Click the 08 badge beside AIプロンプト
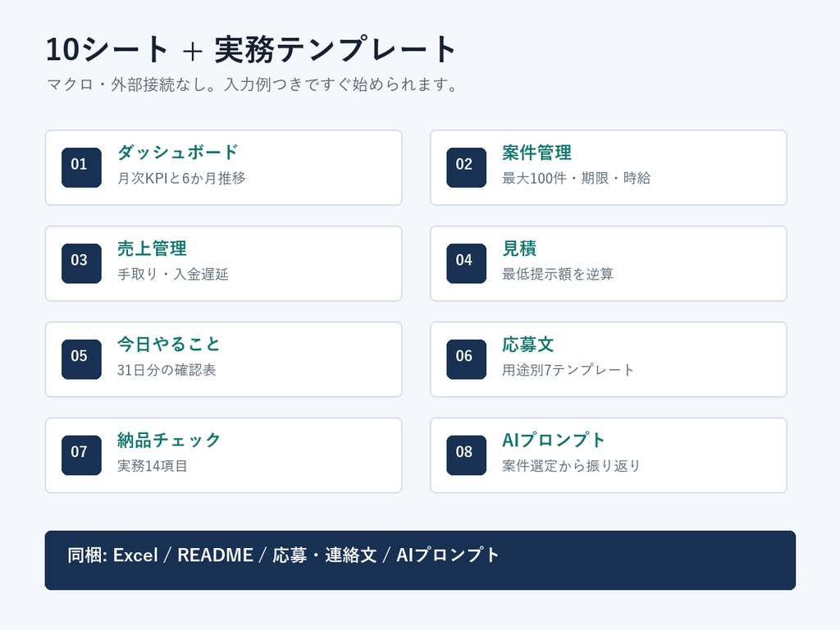 click(x=466, y=455)
